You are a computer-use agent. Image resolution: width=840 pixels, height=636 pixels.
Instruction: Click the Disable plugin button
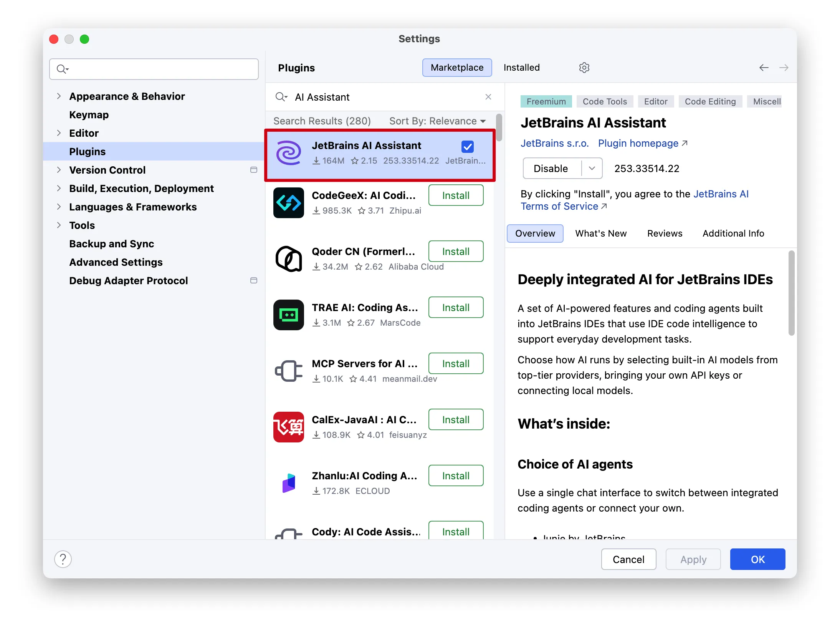click(x=551, y=168)
